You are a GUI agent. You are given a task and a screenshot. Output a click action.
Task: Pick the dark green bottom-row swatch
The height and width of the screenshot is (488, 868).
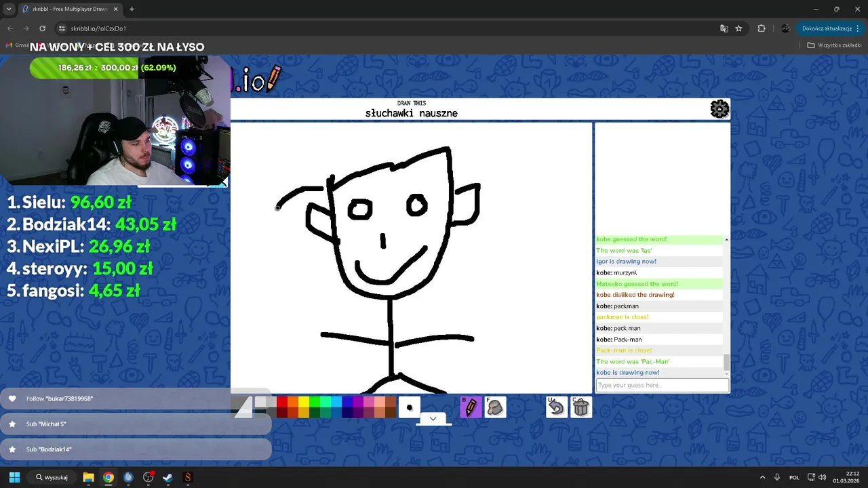tap(315, 413)
